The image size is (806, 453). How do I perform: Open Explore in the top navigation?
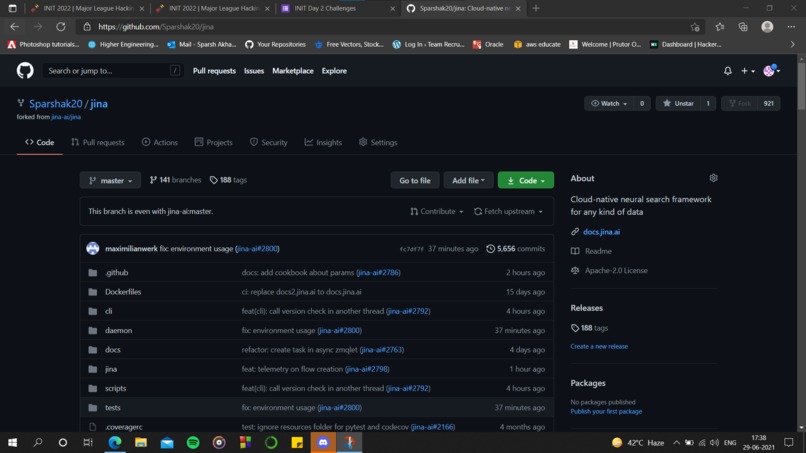click(334, 71)
